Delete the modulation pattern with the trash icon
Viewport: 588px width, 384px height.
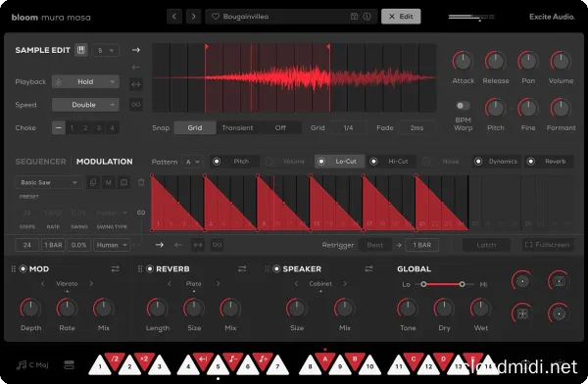141,182
